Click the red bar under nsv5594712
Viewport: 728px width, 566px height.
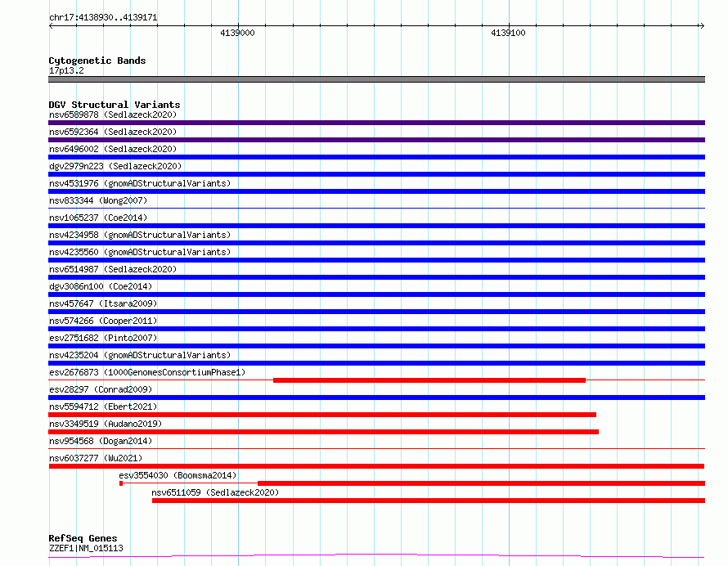click(322, 415)
